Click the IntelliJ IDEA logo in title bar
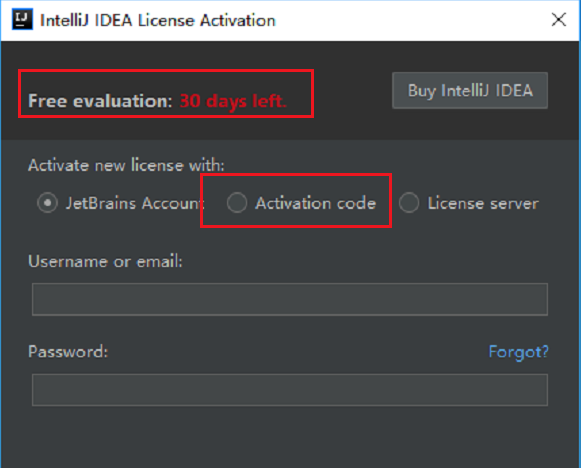 click(x=22, y=19)
